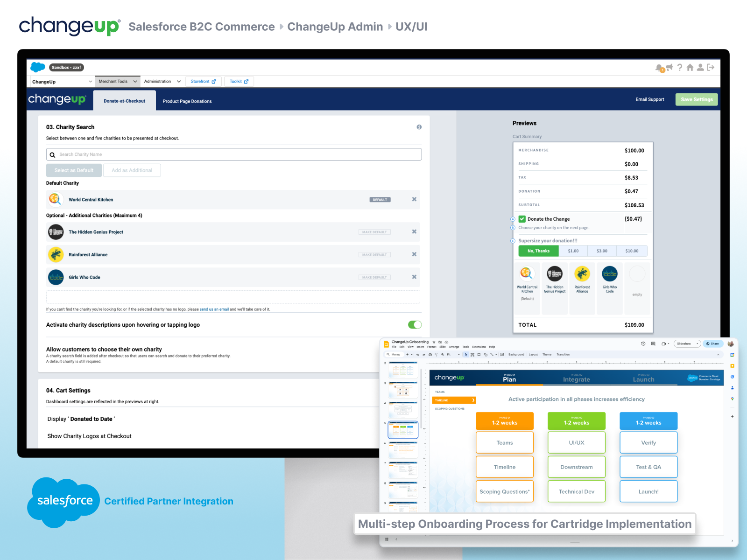Click World Central Kitchen logo in preview

click(527, 273)
